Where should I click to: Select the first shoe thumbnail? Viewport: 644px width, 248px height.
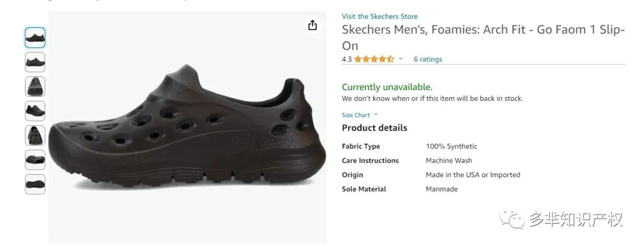coord(35,38)
